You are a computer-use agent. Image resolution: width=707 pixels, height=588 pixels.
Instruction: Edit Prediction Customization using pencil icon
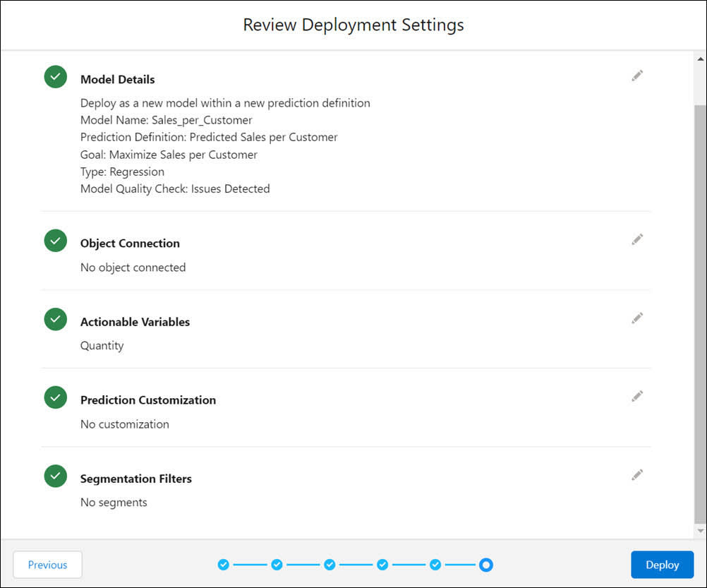[x=637, y=397]
